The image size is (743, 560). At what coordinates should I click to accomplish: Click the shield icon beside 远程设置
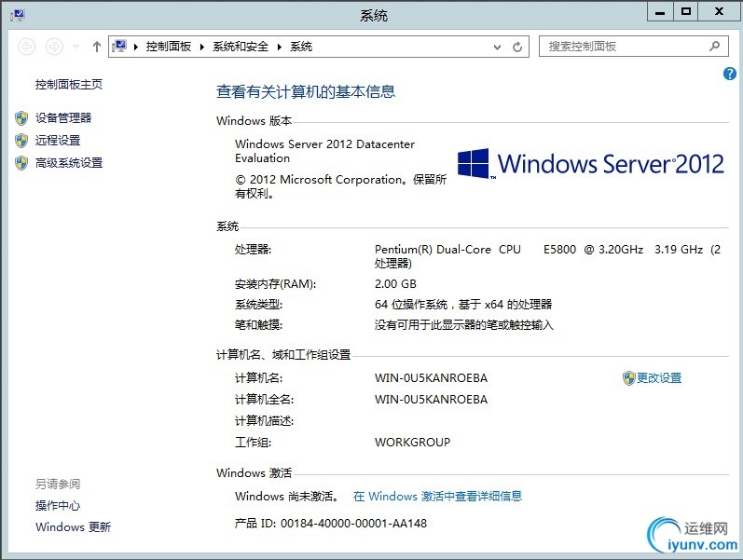pyautogui.click(x=21, y=141)
